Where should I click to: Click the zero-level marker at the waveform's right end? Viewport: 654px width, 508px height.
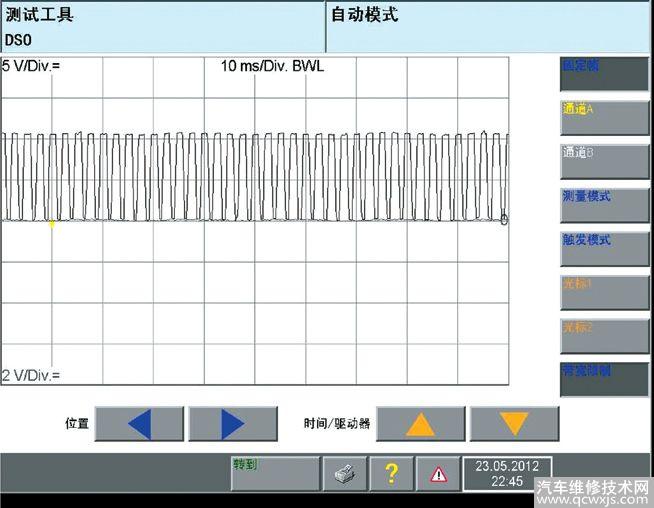(x=504, y=219)
